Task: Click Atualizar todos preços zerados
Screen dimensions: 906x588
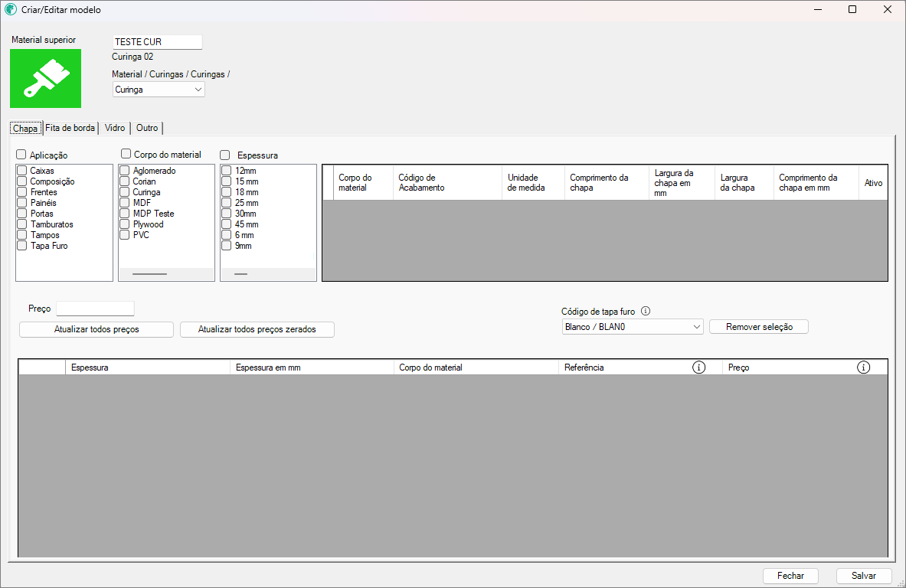Action: coord(257,329)
